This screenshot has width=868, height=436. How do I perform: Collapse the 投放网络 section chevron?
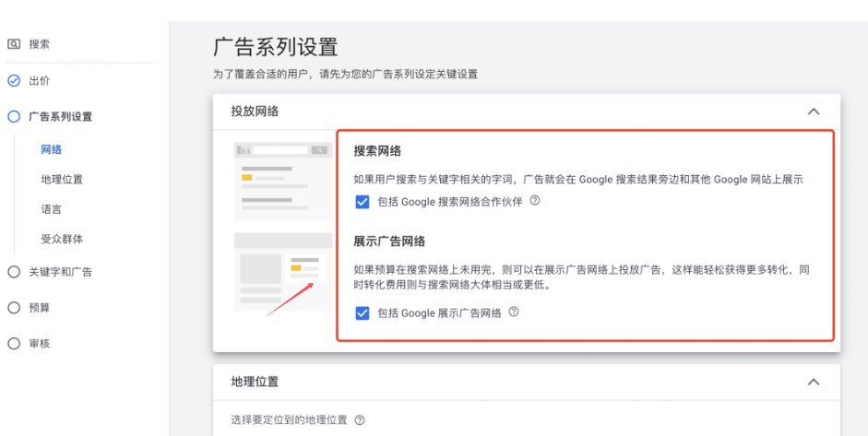(814, 112)
